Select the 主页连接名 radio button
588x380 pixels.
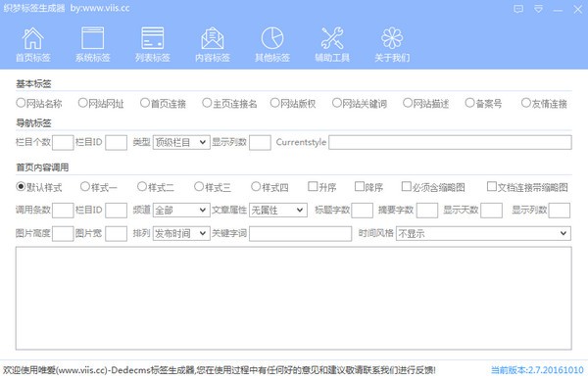click(207, 103)
